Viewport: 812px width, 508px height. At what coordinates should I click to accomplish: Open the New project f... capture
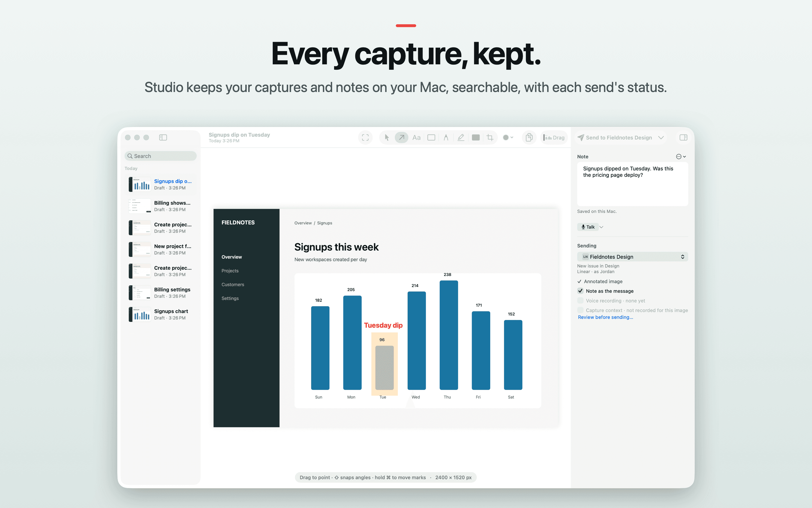click(x=161, y=249)
